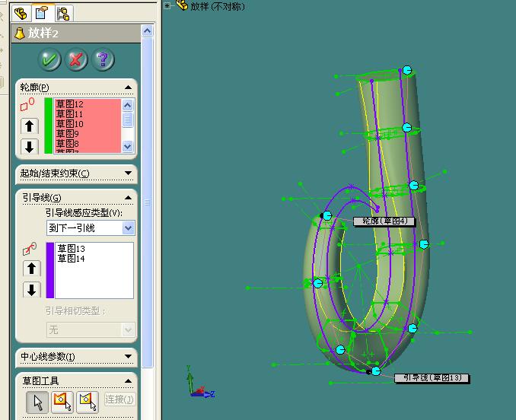Click the 轮廓(草图4) callout label
The width and height of the screenshot is (516, 420).
pyautogui.click(x=384, y=221)
